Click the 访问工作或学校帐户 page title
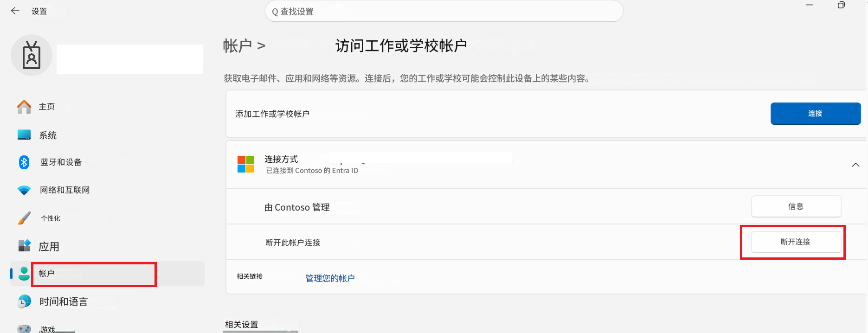Image resolution: width=868 pixels, height=333 pixels. pos(401,46)
